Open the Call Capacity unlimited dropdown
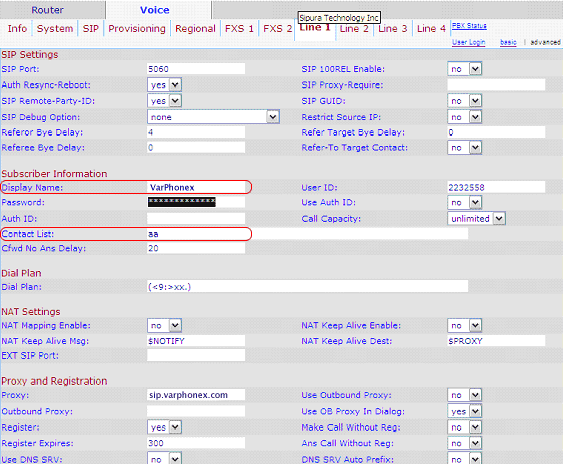563x464 pixels. point(476,218)
